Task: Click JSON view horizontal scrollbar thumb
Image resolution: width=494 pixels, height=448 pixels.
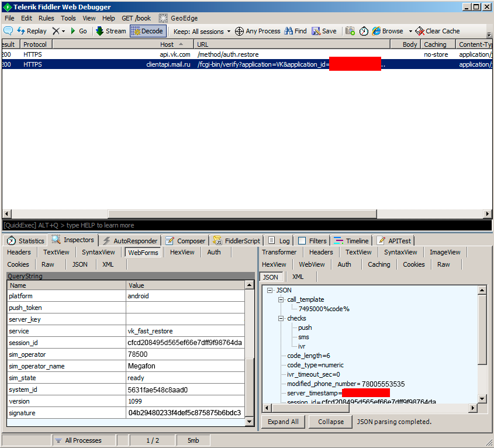Action: click(x=310, y=408)
